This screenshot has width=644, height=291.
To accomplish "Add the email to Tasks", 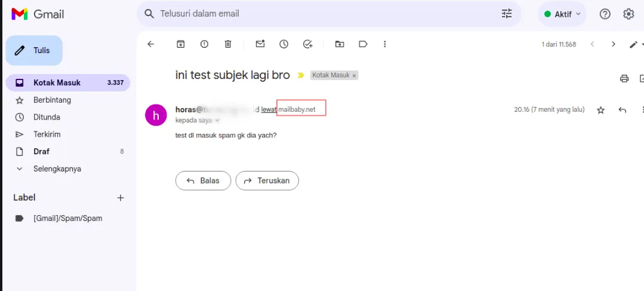I will [308, 44].
